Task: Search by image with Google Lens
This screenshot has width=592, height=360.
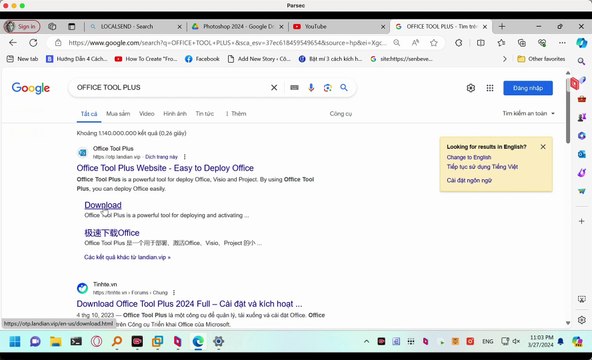Action: (x=328, y=88)
